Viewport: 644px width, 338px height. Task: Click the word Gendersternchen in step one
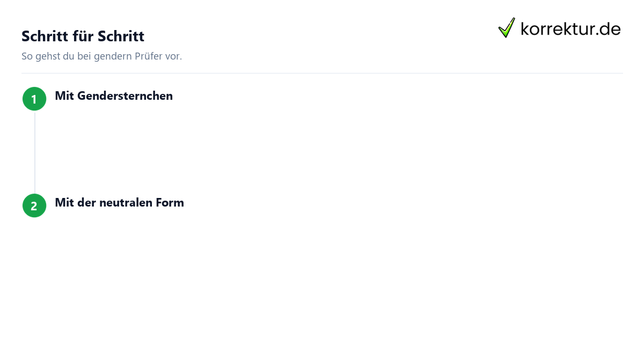(x=125, y=96)
